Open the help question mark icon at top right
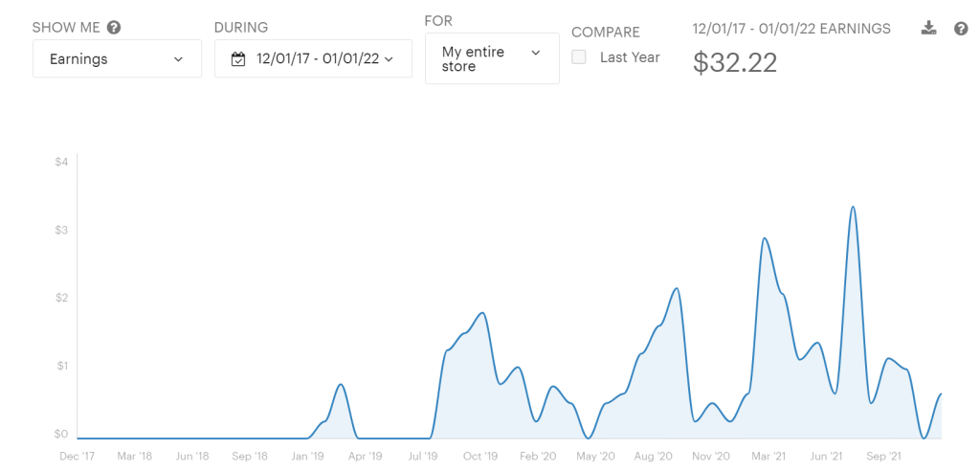 (x=961, y=29)
